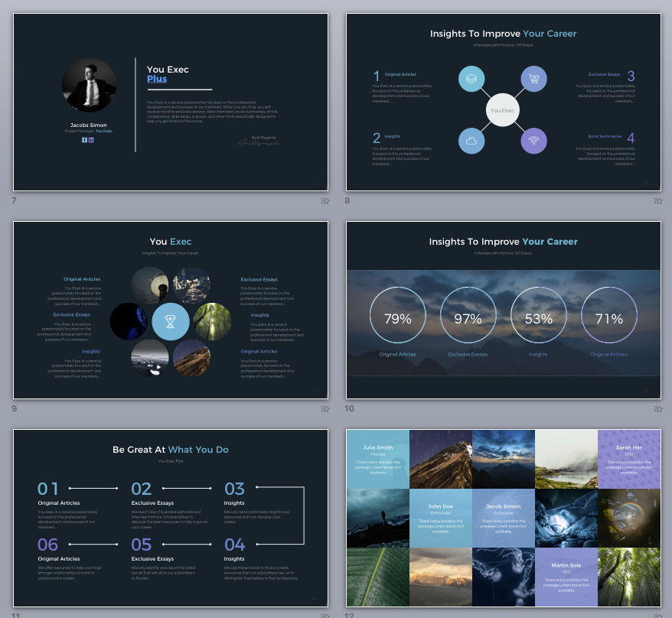Image resolution: width=672 pixels, height=618 pixels.
Task: Click the slide number 10 label
Action: (x=349, y=408)
